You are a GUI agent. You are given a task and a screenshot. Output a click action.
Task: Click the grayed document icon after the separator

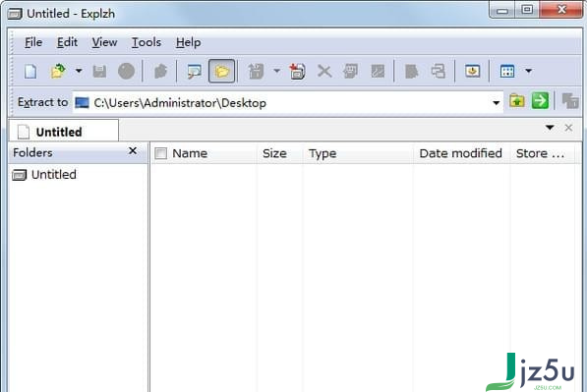pyautogui.click(x=411, y=71)
